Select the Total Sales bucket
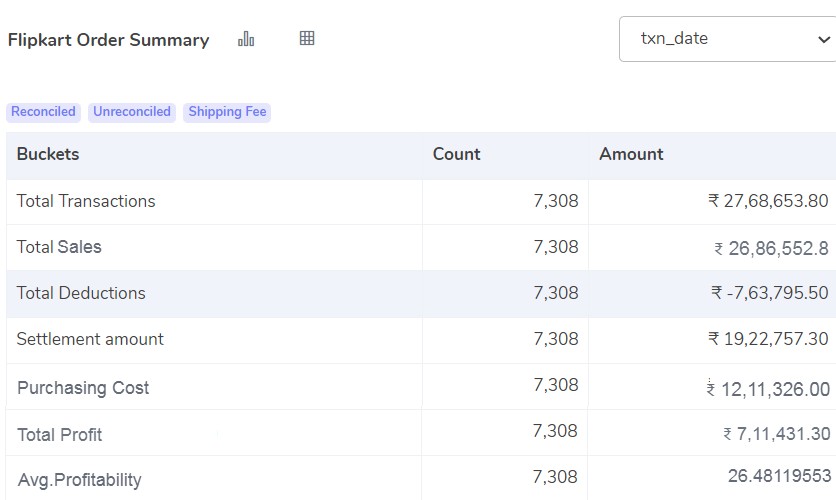The image size is (836, 500). [x=59, y=247]
